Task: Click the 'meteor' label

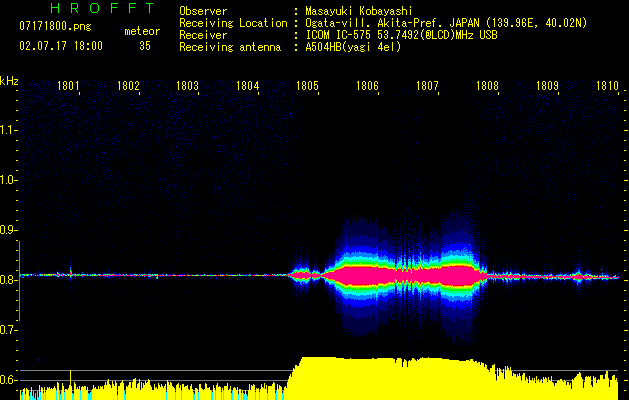Action: coord(142,31)
